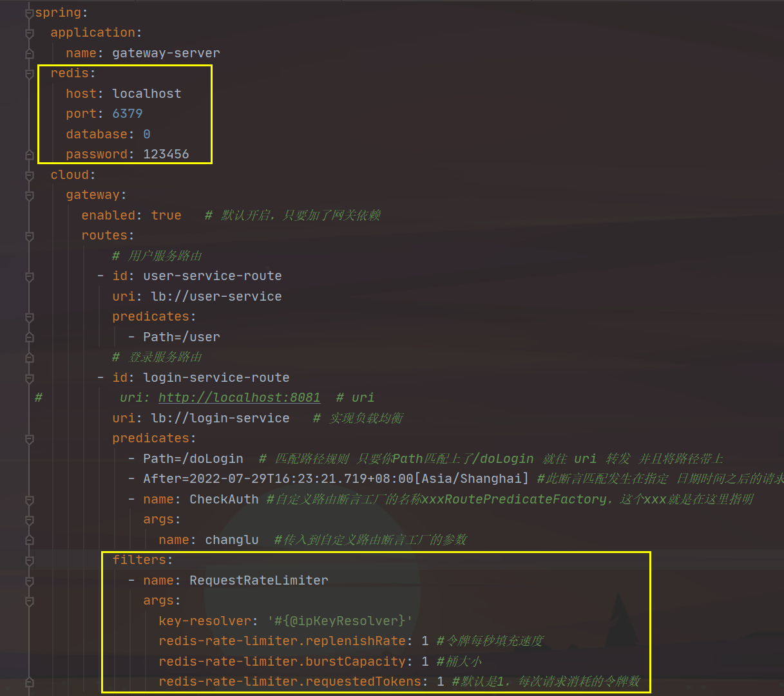Click the enabled key under gateway
Viewport: 784px width, 696px height.
point(108,215)
